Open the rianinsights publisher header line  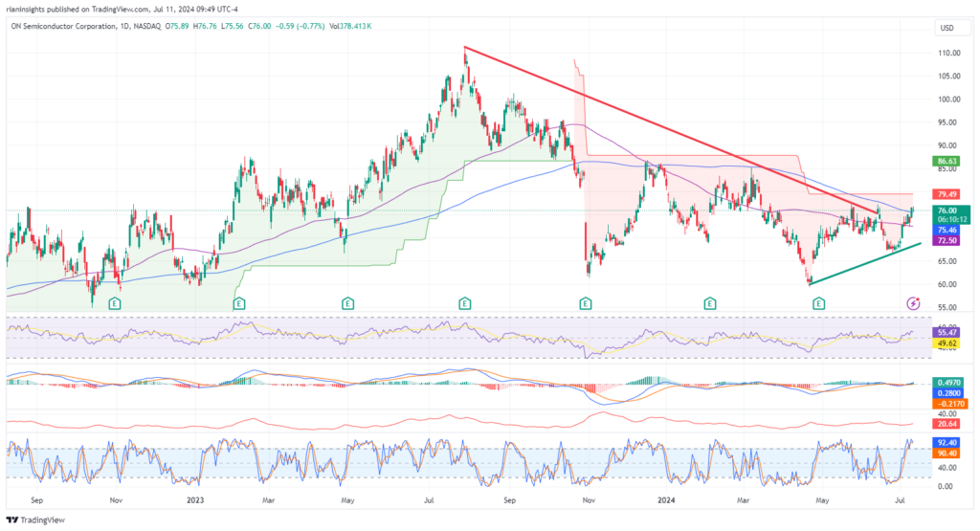click(122, 10)
